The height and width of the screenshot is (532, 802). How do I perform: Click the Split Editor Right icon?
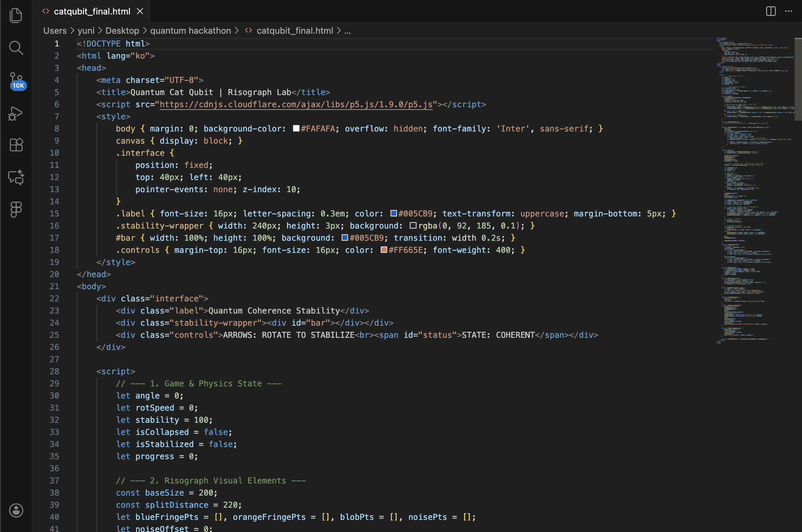[x=771, y=11]
